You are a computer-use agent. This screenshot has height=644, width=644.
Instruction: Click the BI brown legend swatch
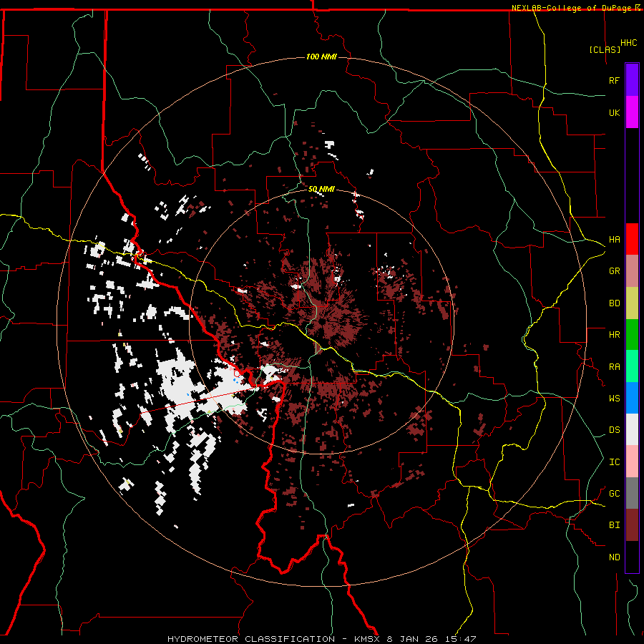(x=632, y=525)
